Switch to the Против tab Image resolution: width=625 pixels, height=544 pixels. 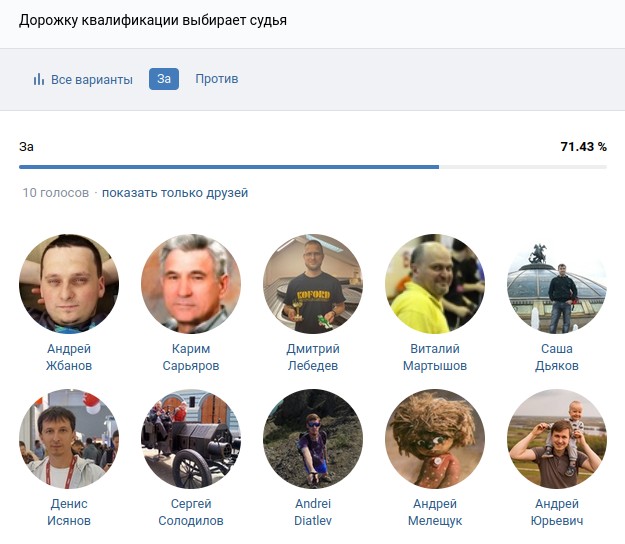coord(217,79)
